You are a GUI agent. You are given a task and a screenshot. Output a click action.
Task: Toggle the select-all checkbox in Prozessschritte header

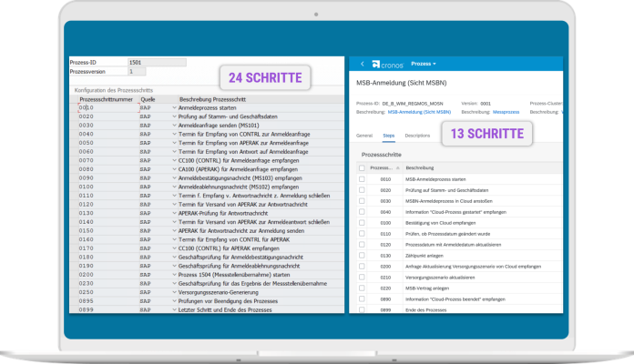pos(362,168)
